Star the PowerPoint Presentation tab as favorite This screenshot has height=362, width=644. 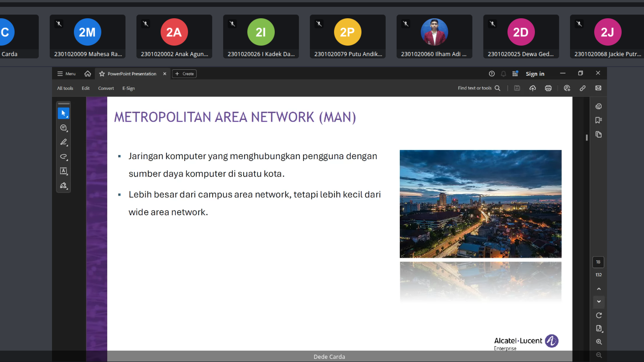tap(102, 74)
